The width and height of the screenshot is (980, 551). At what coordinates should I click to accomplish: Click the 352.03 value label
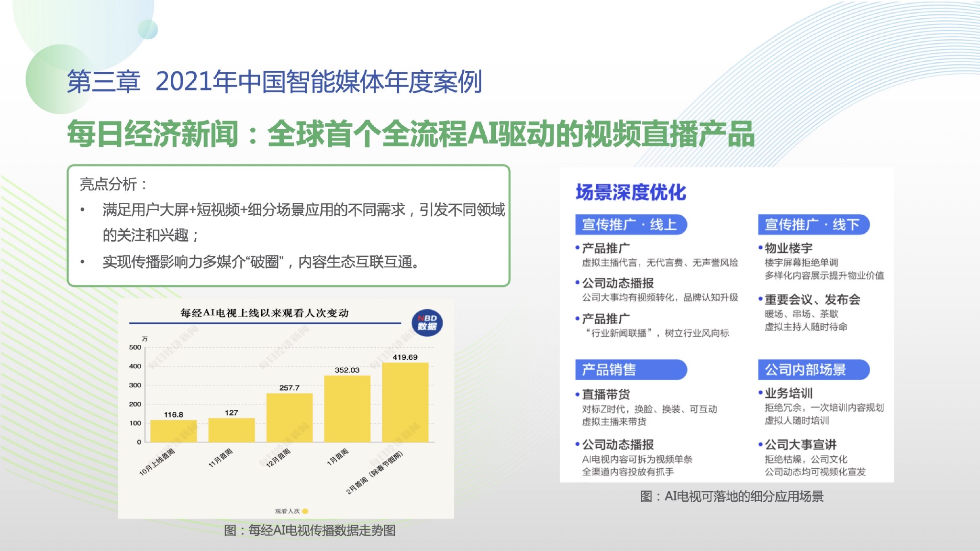347,370
